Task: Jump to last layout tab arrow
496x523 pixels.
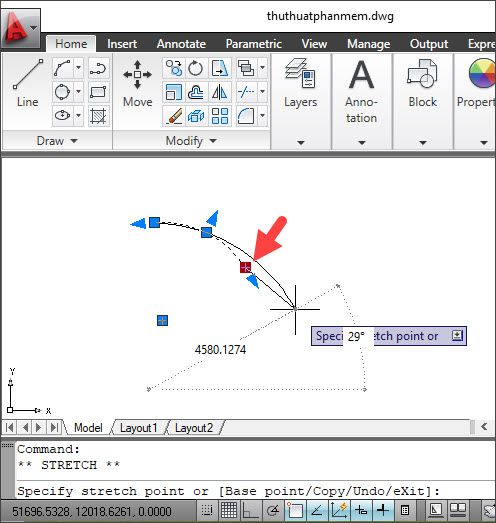Action: pyautogui.click(x=55, y=427)
